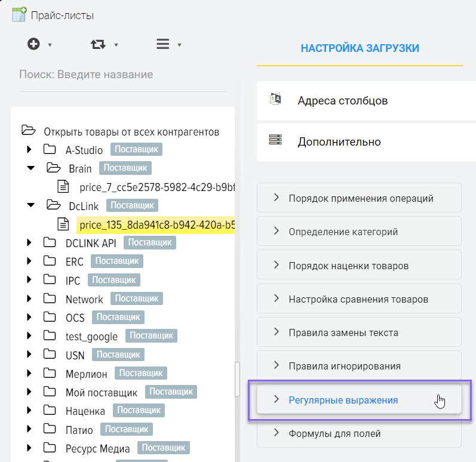
Task: Click the Дополнительно rows icon
Action: point(275,141)
